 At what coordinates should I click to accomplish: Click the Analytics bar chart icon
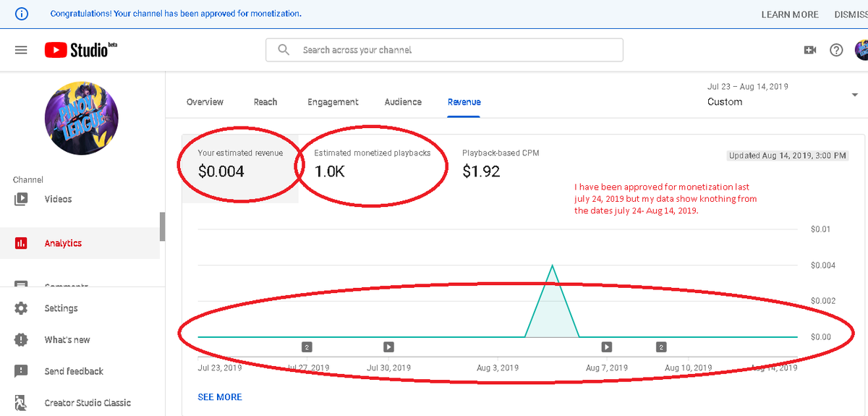21,243
